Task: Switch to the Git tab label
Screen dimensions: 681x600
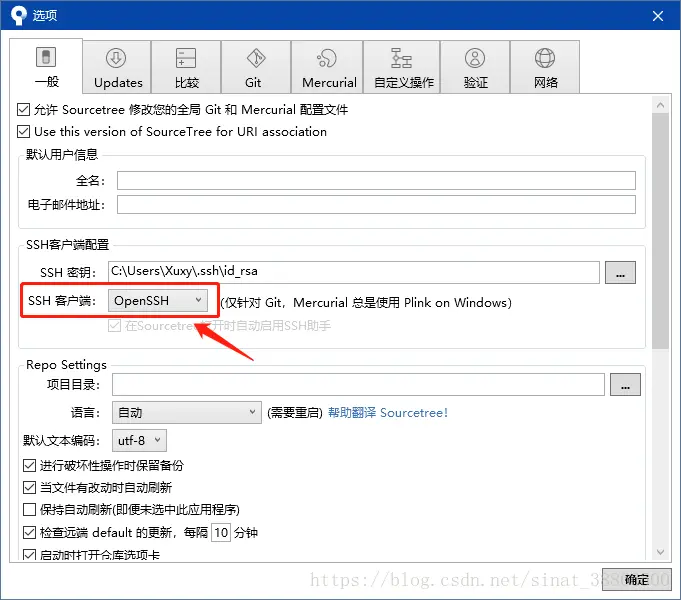Action: pyautogui.click(x=253, y=83)
